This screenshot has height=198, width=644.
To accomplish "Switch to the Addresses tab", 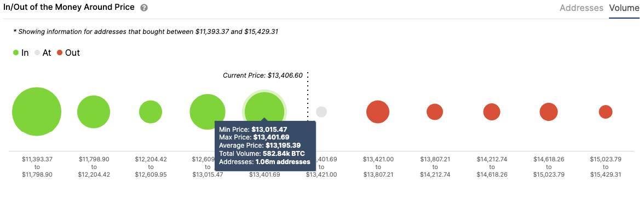I will pos(581,8).
